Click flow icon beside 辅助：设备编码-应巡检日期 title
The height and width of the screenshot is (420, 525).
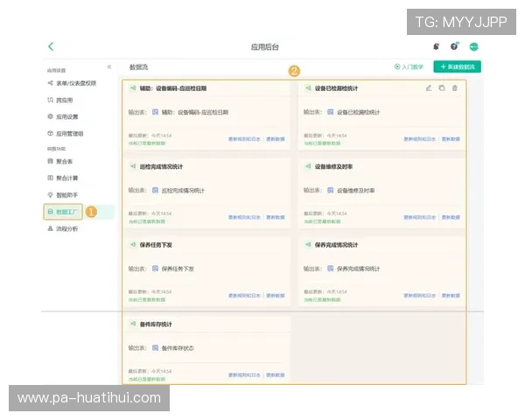tap(133, 88)
